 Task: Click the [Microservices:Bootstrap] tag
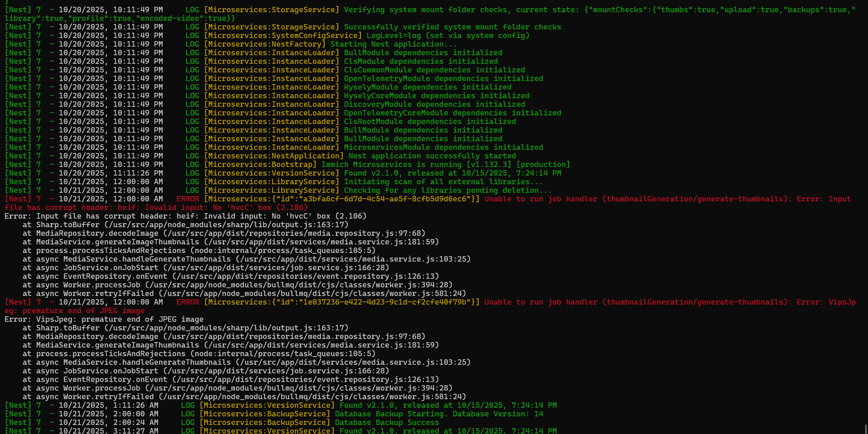click(x=260, y=165)
